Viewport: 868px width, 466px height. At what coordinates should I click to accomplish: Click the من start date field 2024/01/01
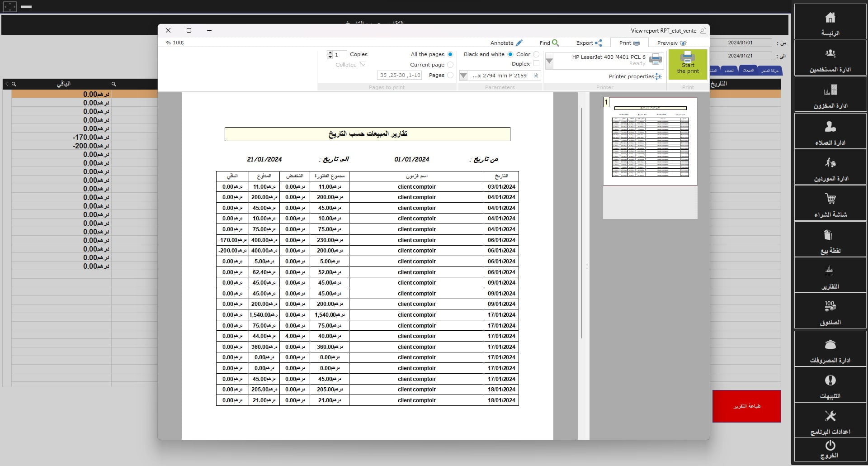click(741, 43)
